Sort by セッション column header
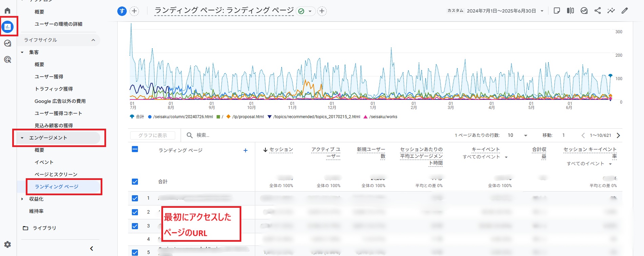Image resolution: width=644 pixels, height=256 pixels. coord(281,150)
